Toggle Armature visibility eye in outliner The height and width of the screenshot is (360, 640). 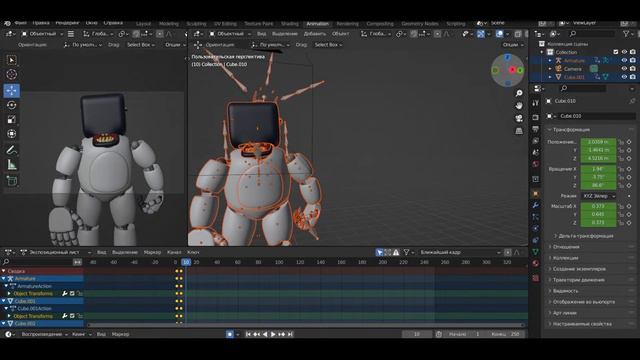(624, 60)
